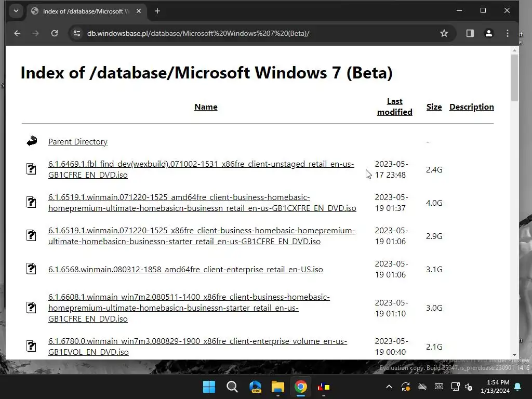Open the notification bell
The width and height of the screenshot is (532, 399).
pyautogui.click(x=518, y=387)
